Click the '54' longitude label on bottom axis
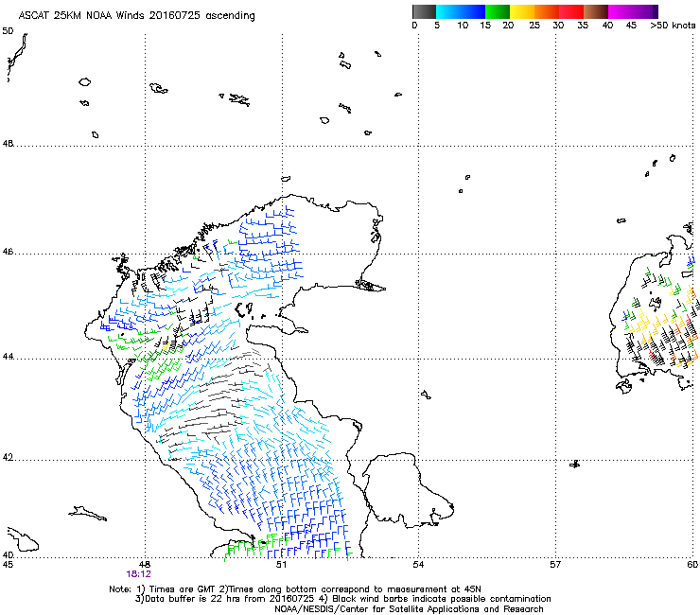Screen dimensions: 700x615 pyautogui.click(x=418, y=565)
